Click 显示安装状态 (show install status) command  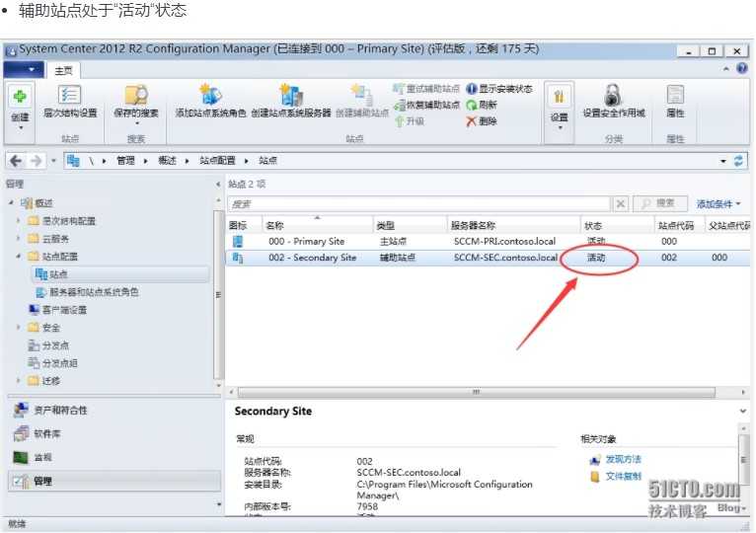coord(499,89)
